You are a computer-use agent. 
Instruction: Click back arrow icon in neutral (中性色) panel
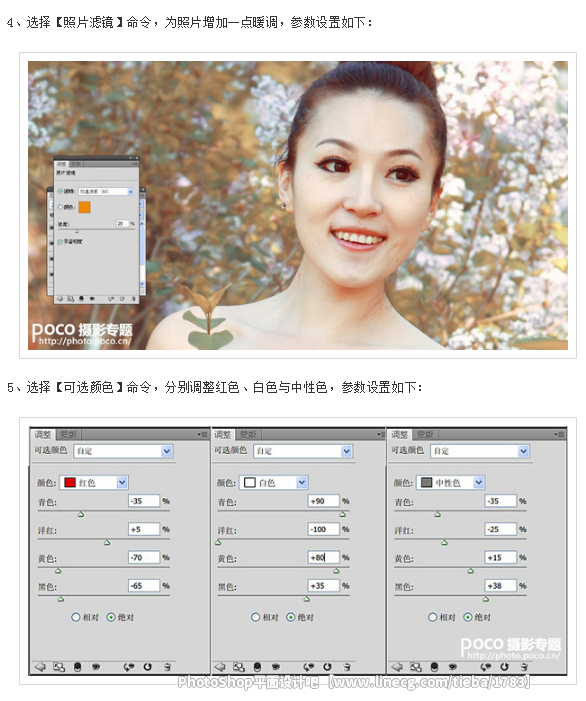click(397, 667)
